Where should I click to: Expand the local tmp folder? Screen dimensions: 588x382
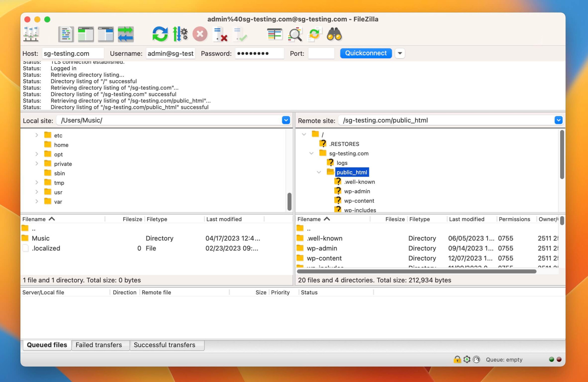[x=37, y=182]
